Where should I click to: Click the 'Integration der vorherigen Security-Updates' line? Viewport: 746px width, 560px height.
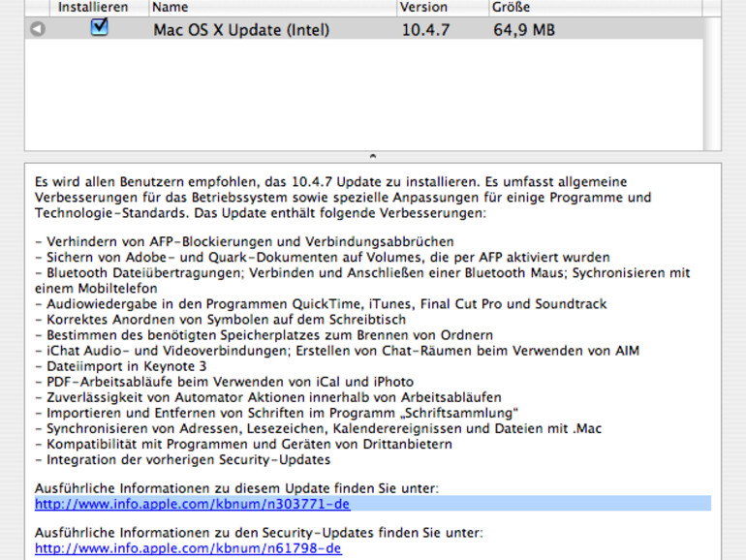click(182, 459)
